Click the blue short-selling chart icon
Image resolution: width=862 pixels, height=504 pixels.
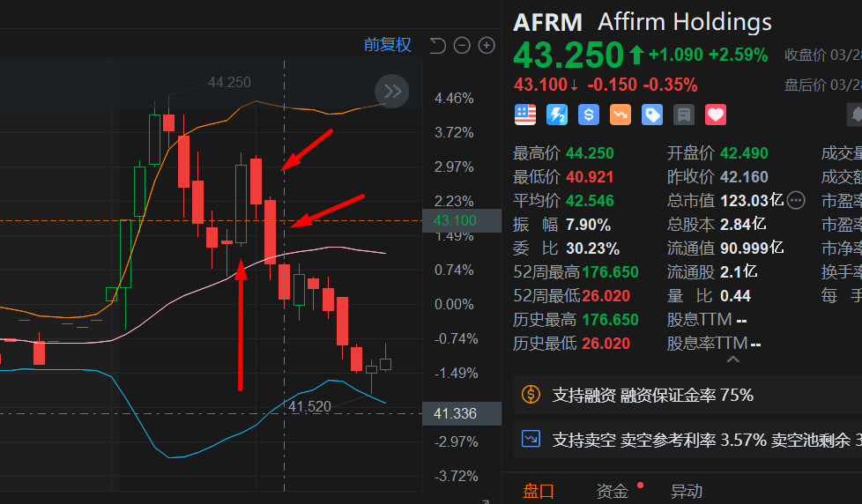pos(531,439)
